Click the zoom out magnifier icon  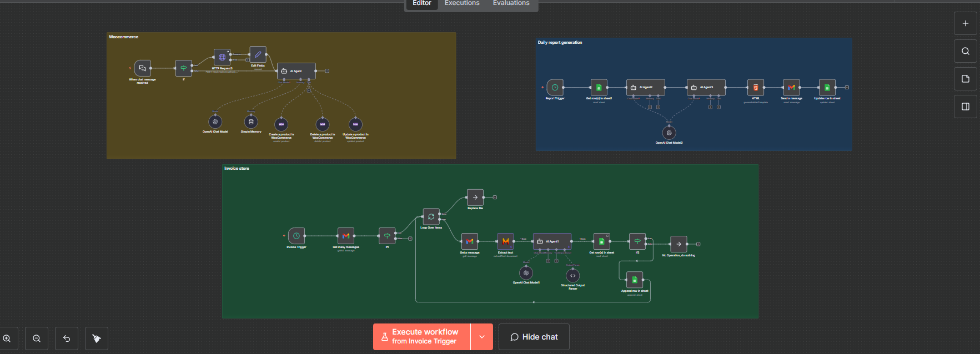[37, 338]
